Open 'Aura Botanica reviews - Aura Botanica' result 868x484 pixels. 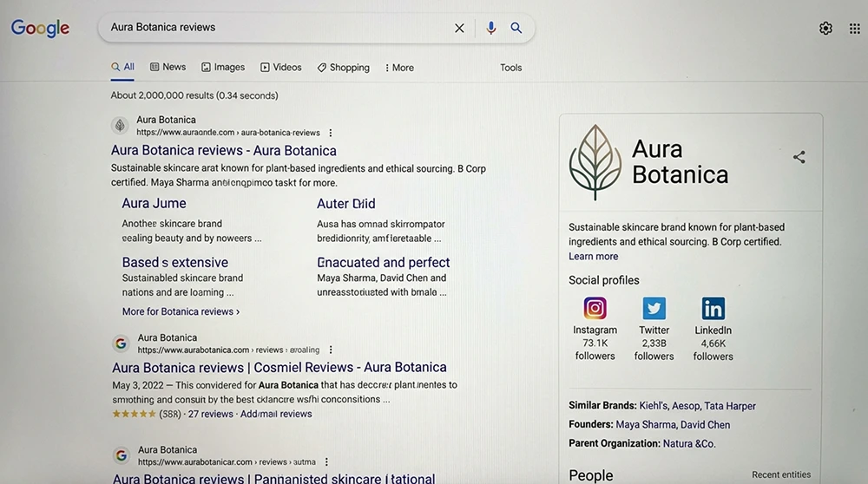click(x=224, y=150)
